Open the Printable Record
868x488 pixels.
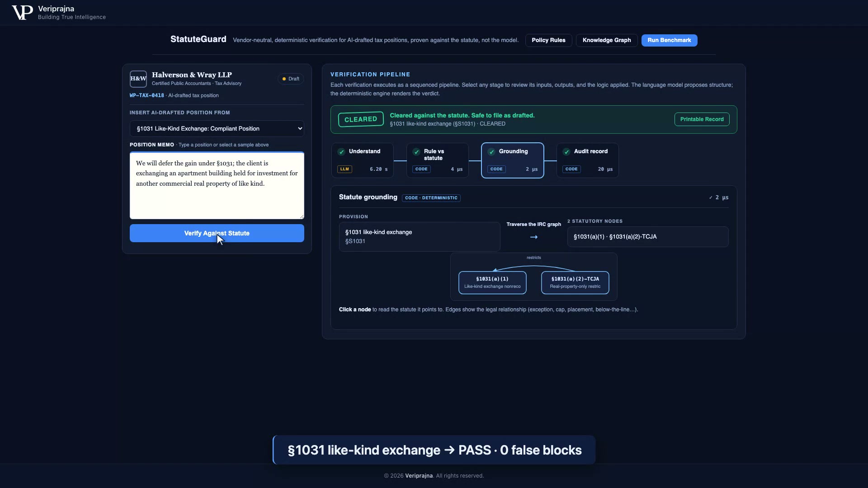702,119
